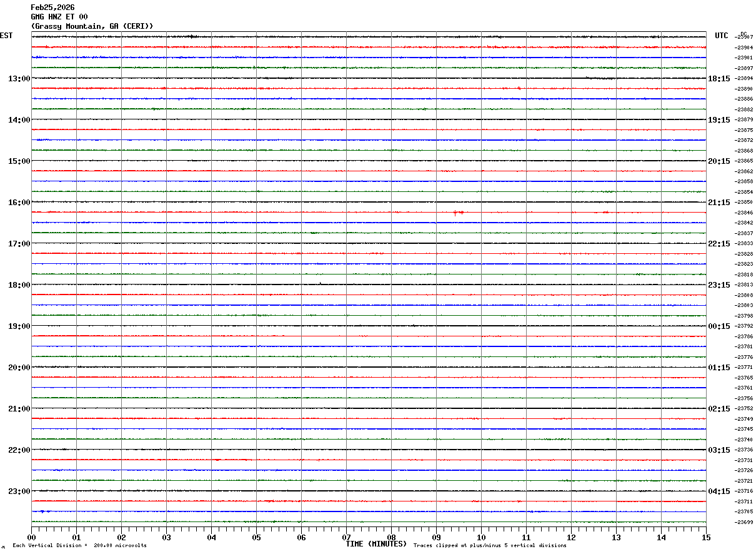This screenshot has width=756, height=554.
Task: Click the DC offset value -23907
Action: point(745,37)
